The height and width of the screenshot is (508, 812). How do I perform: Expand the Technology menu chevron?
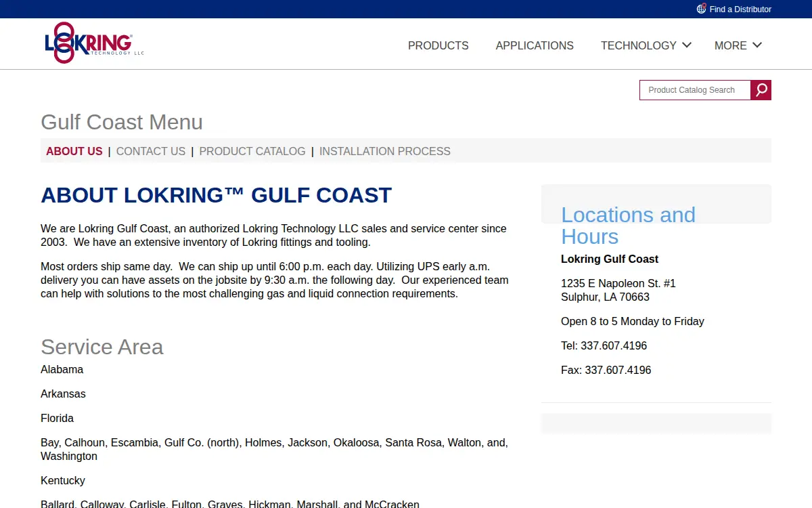pyautogui.click(x=687, y=45)
